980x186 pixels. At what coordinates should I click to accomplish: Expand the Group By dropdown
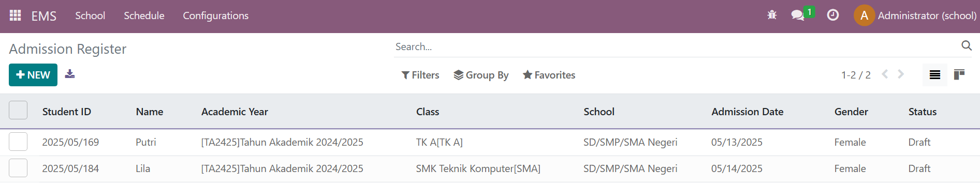481,75
